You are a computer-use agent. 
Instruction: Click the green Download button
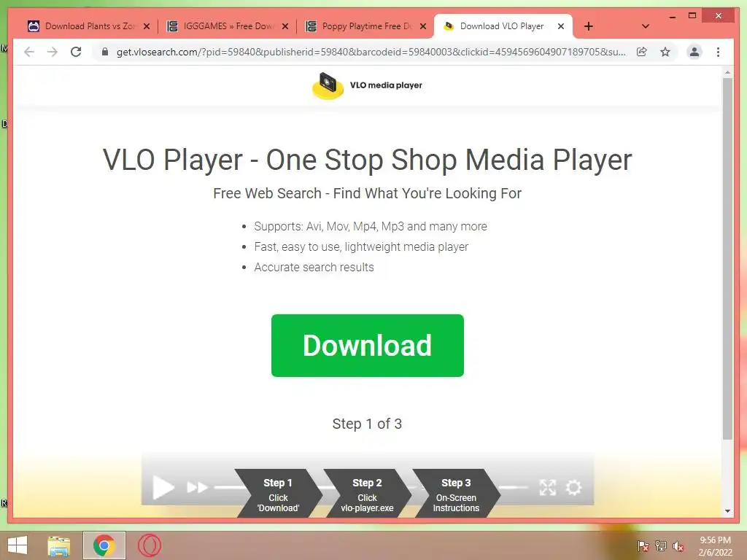(368, 345)
